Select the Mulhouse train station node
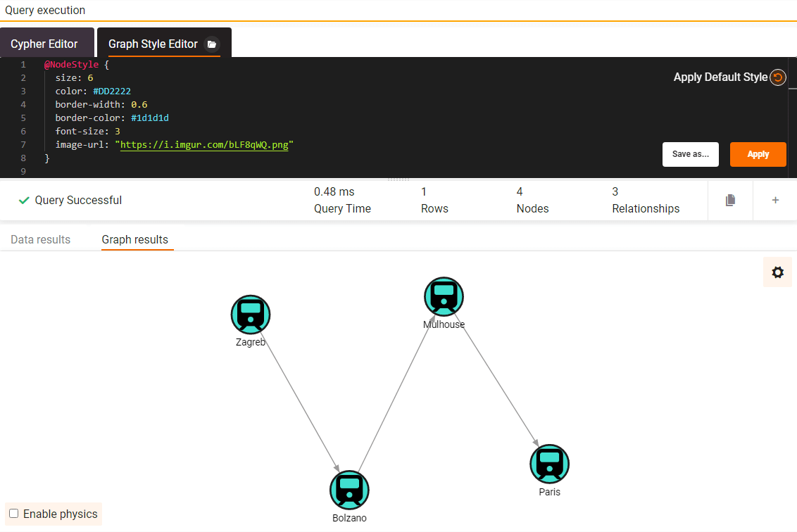This screenshot has width=797, height=532. tap(444, 296)
